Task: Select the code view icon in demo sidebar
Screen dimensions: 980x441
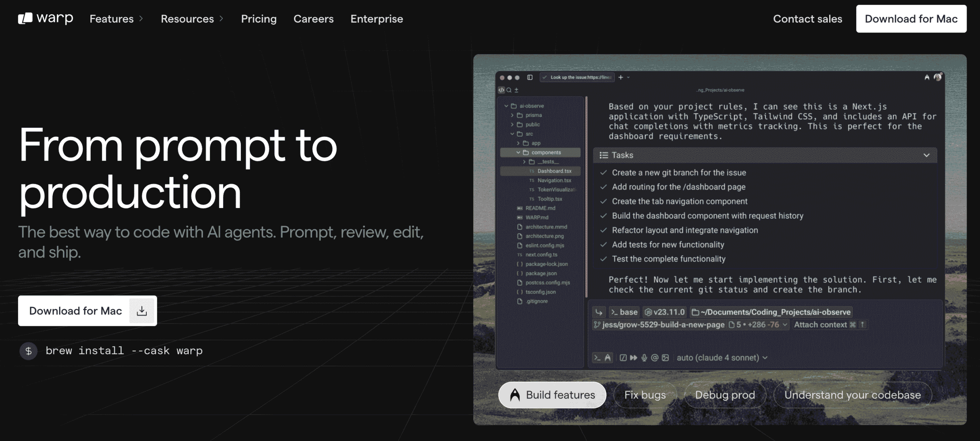Action: pos(501,90)
